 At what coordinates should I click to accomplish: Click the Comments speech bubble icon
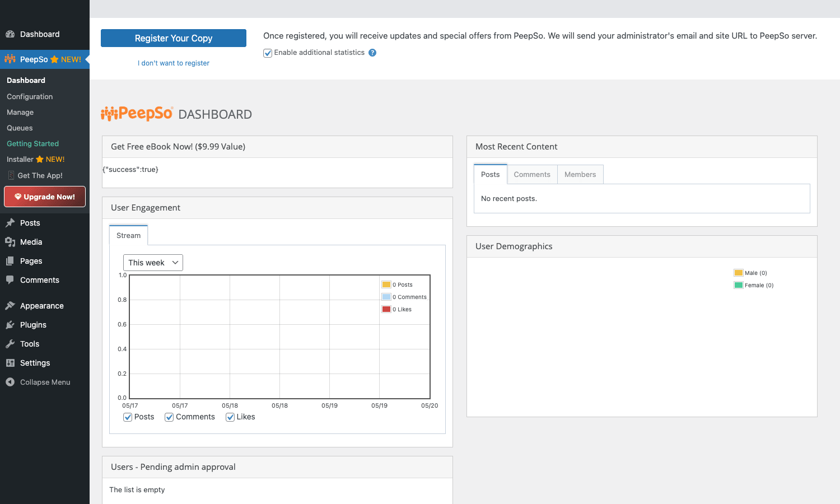10,280
